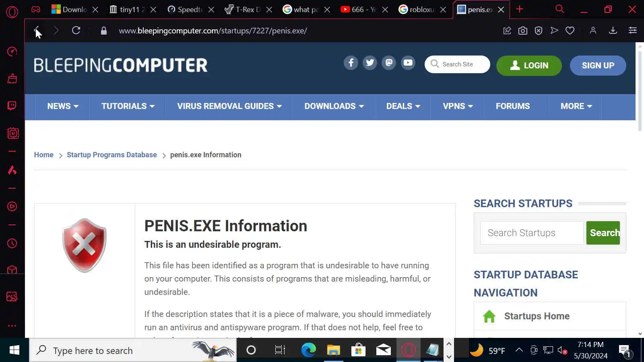The height and width of the screenshot is (362, 644).
Task: Launch Microsoft Edge from taskbar
Action: (309, 350)
